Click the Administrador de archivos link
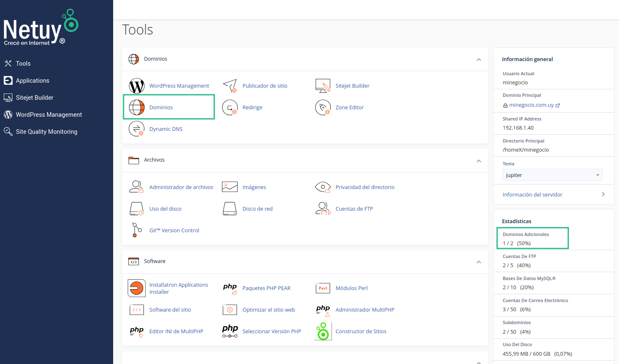Image resolution: width=619 pixels, height=364 pixels. point(181,187)
